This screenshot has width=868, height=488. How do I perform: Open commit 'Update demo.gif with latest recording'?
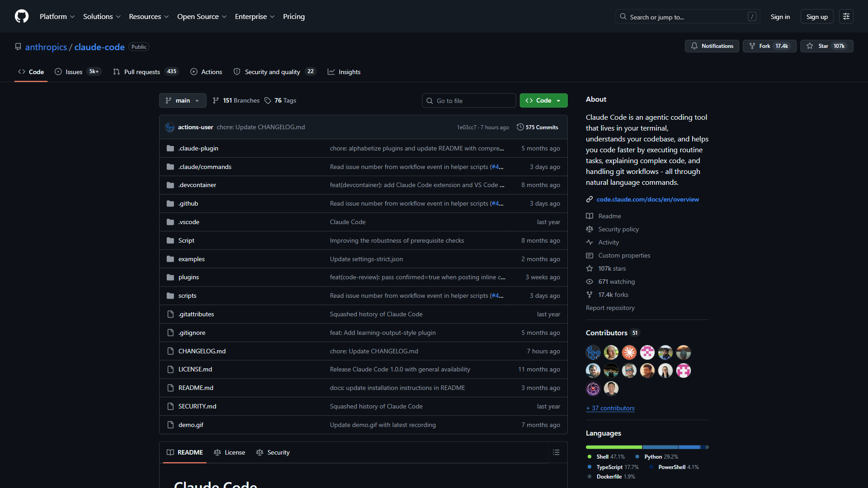383,425
